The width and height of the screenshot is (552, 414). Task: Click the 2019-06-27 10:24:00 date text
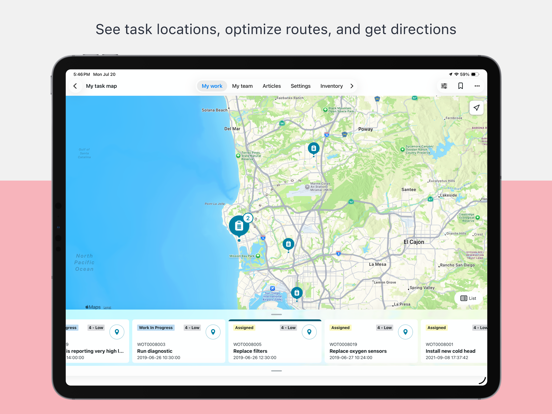coord(351,358)
